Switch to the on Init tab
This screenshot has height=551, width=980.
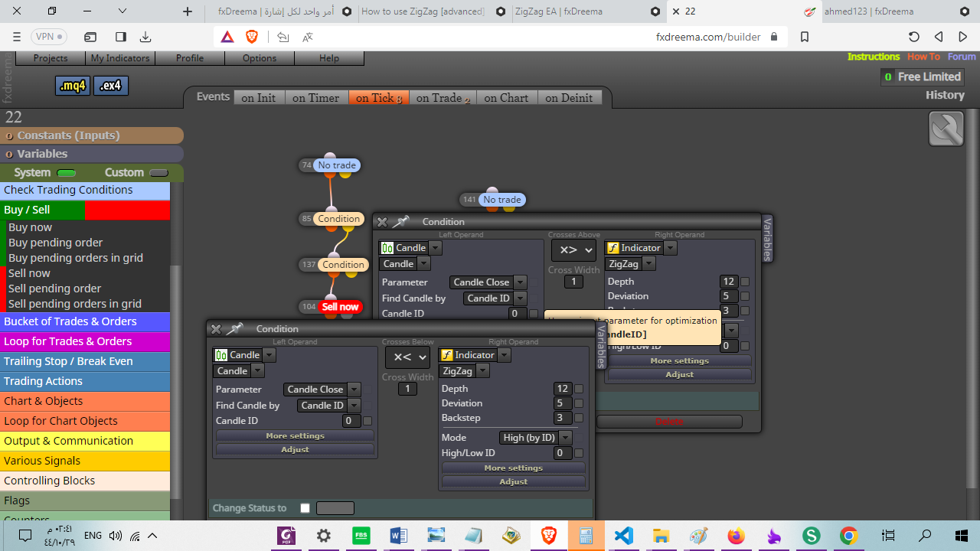[x=259, y=98]
